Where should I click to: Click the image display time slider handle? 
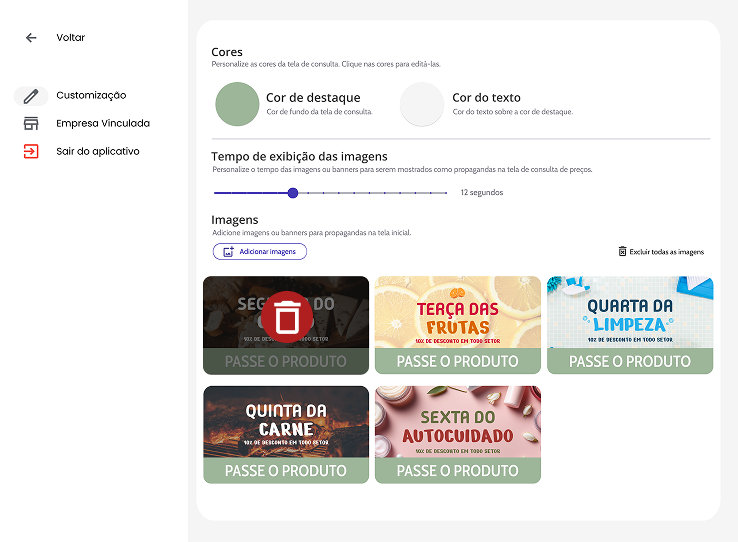(x=293, y=193)
